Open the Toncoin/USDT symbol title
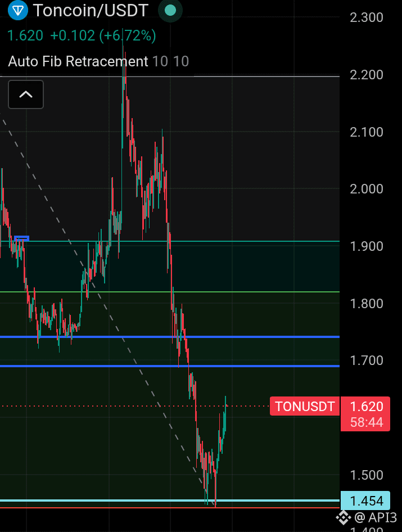The image size is (402, 532). [x=91, y=11]
